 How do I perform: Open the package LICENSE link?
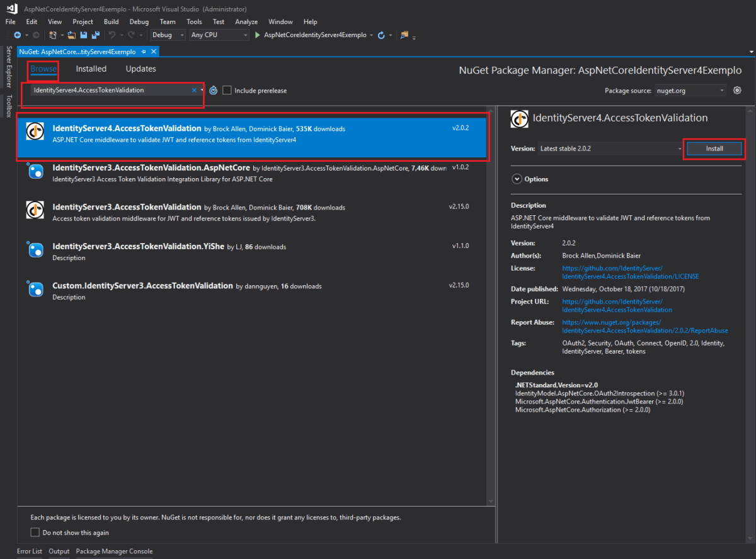[630, 273]
